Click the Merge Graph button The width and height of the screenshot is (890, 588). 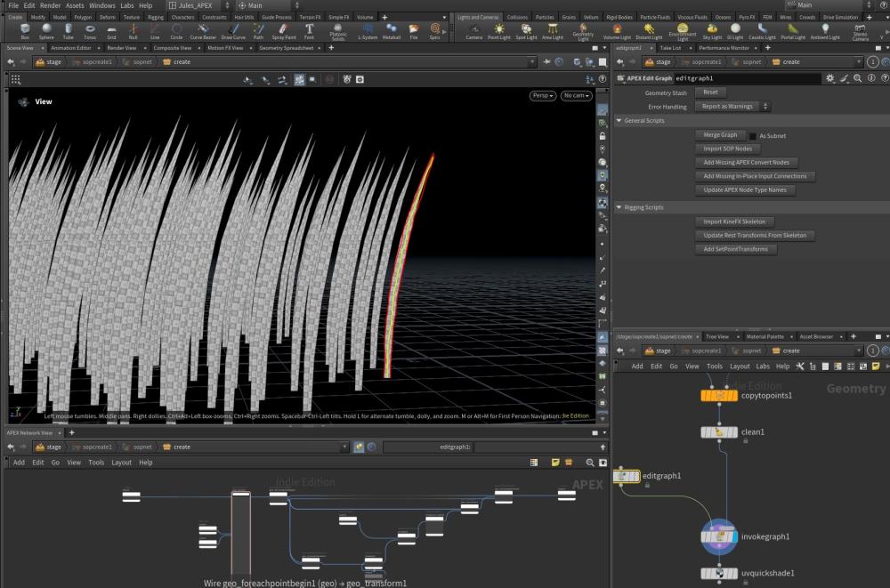point(720,135)
